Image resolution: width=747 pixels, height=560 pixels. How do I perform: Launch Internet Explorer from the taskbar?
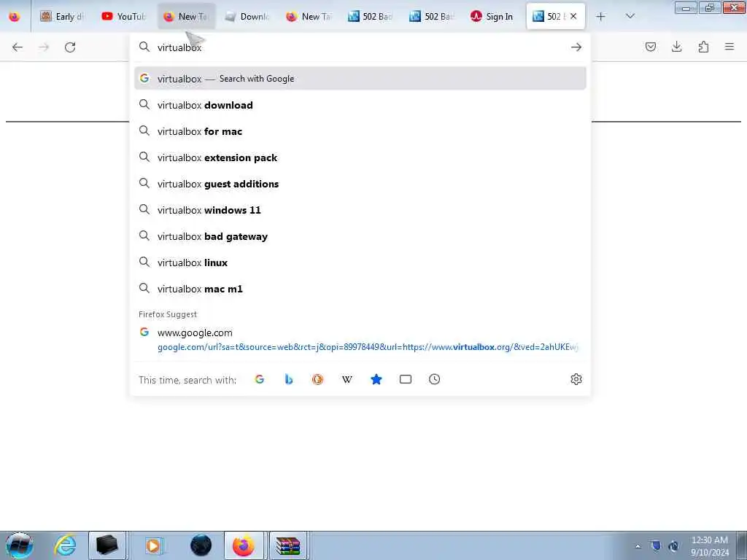tap(65, 545)
